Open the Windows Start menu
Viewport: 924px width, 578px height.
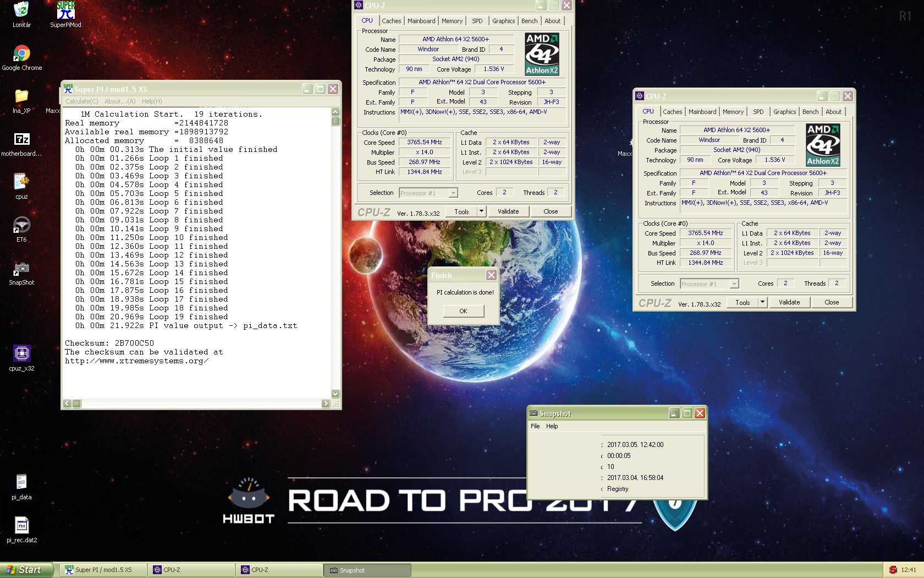tap(26, 570)
